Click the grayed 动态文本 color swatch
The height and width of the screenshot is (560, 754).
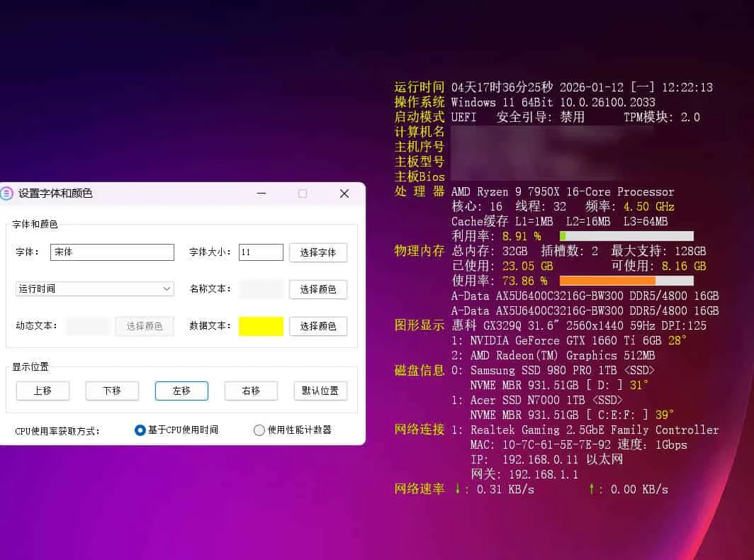pyautogui.click(x=89, y=326)
